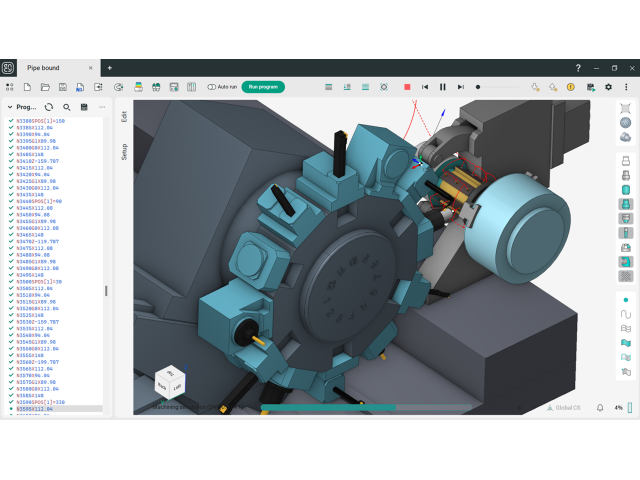The width and height of the screenshot is (640, 480).
Task: Click the Run program button
Action: pyautogui.click(x=263, y=87)
